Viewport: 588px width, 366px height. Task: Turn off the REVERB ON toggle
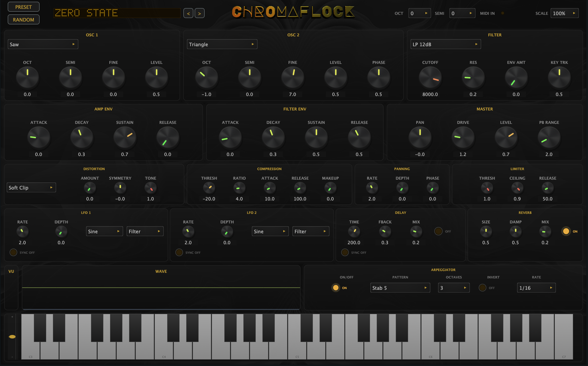pos(566,231)
